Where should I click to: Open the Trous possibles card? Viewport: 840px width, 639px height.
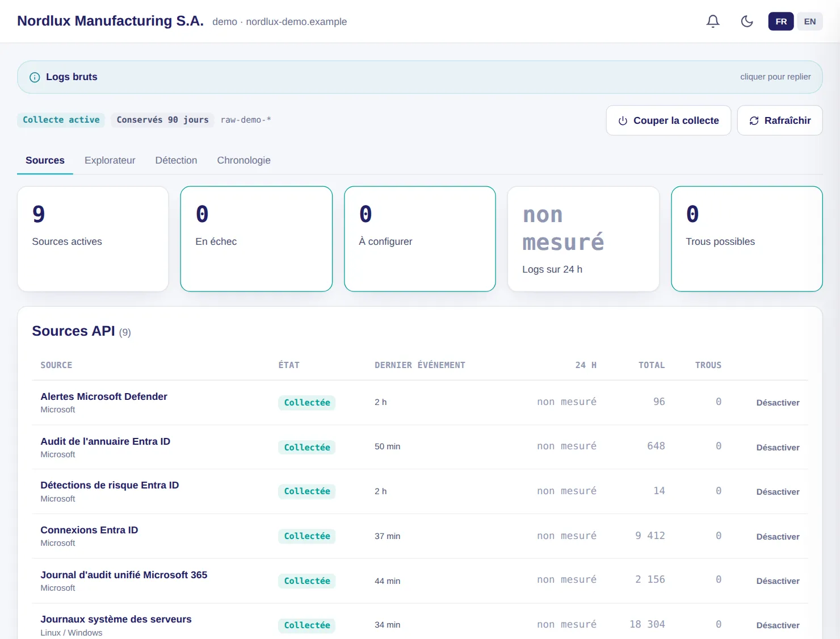click(747, 239)
